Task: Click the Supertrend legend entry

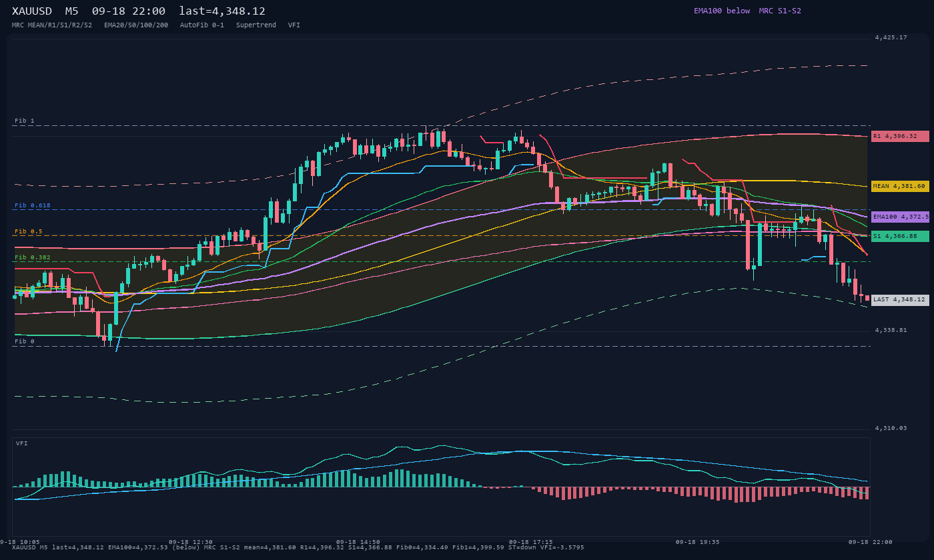Action: (256, 25)
